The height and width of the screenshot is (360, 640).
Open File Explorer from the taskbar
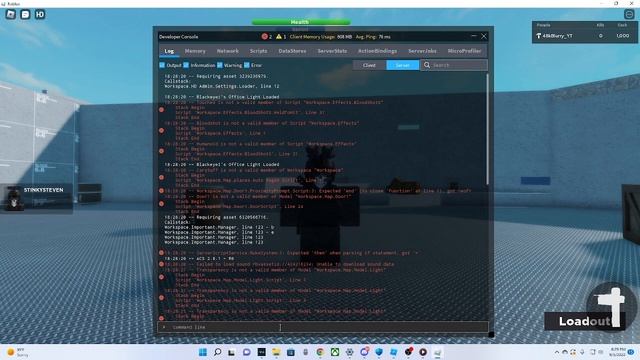pos(276,352)
